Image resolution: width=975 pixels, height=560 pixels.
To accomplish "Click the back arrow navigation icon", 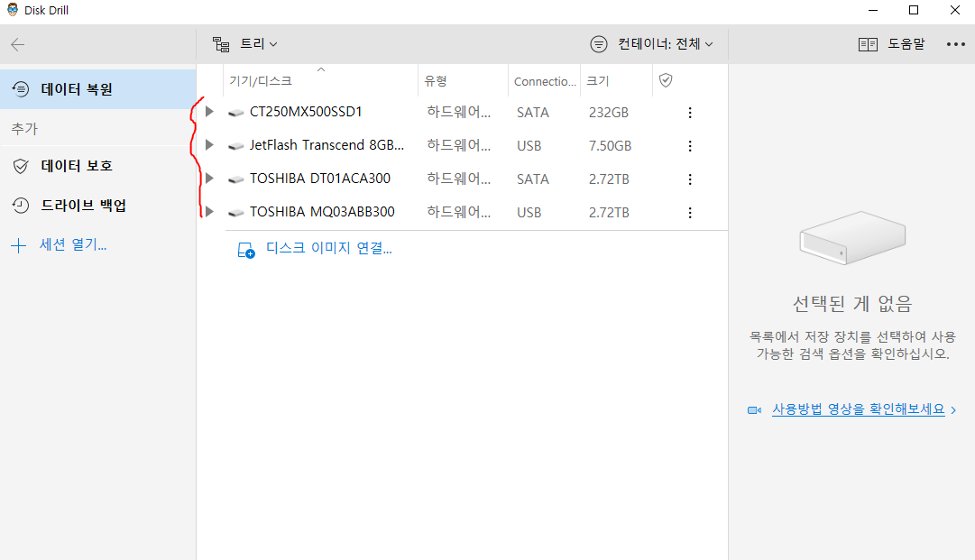I will [x=18, y=43].
